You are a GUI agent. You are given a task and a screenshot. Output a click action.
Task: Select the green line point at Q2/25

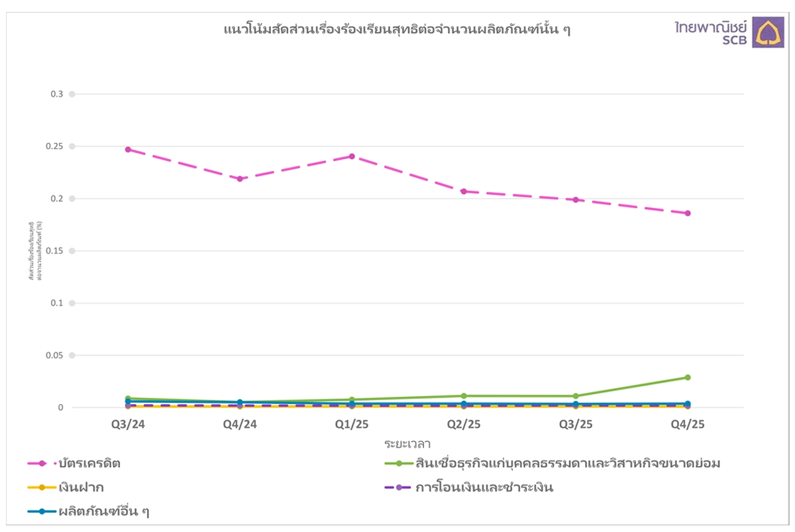pos(464,396)
